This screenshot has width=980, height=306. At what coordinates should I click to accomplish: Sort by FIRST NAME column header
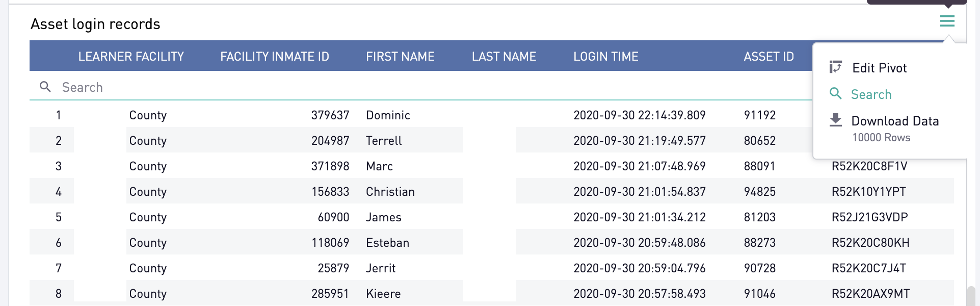point(400,56)
